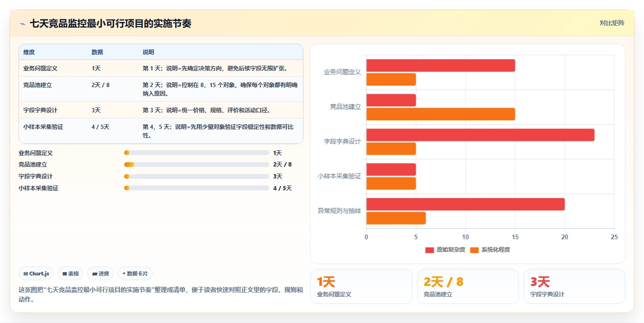644x323 pixels.
Task: Select the Chart.js tag chip
Action: [36, 274]
